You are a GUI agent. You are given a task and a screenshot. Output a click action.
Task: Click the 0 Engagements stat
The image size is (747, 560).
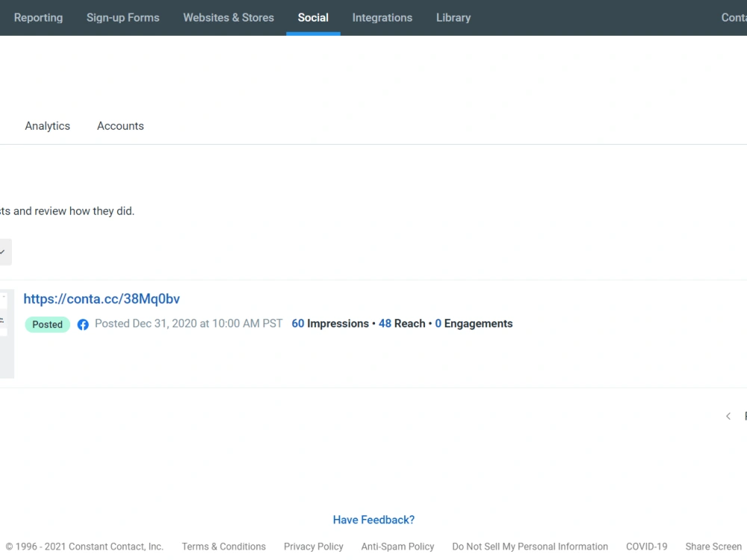pos(474,323)
